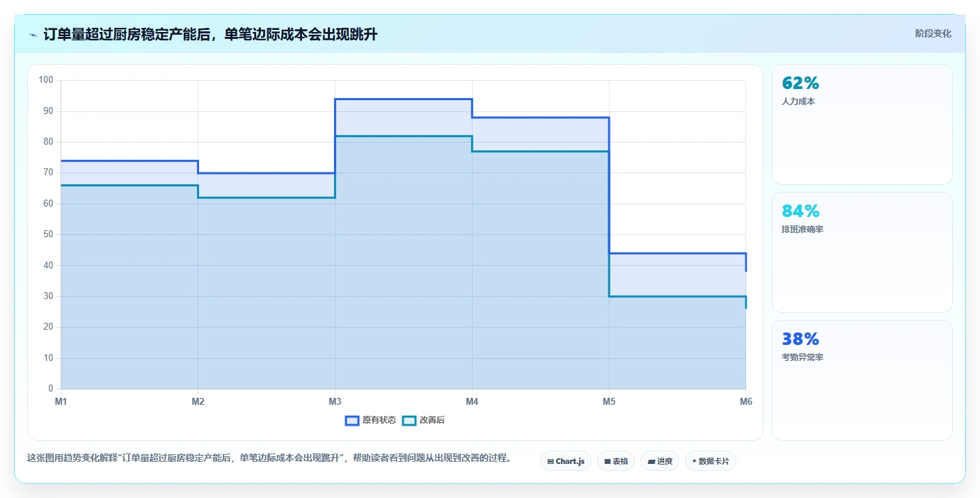
Task: Click the 人力成本 label
Action: point(798,102)
